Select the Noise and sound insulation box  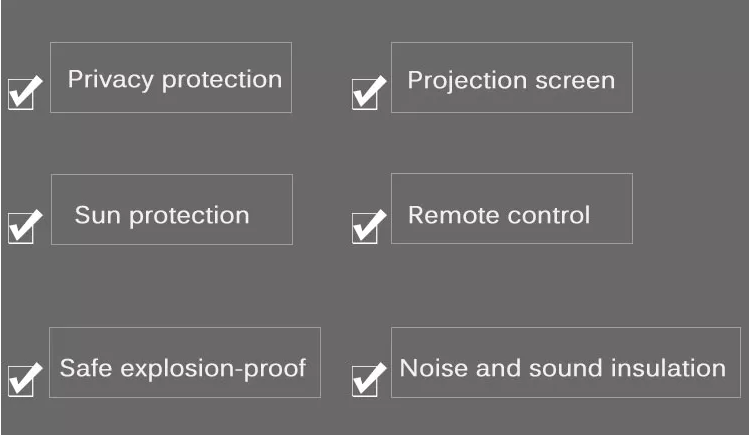pos(566,362)
